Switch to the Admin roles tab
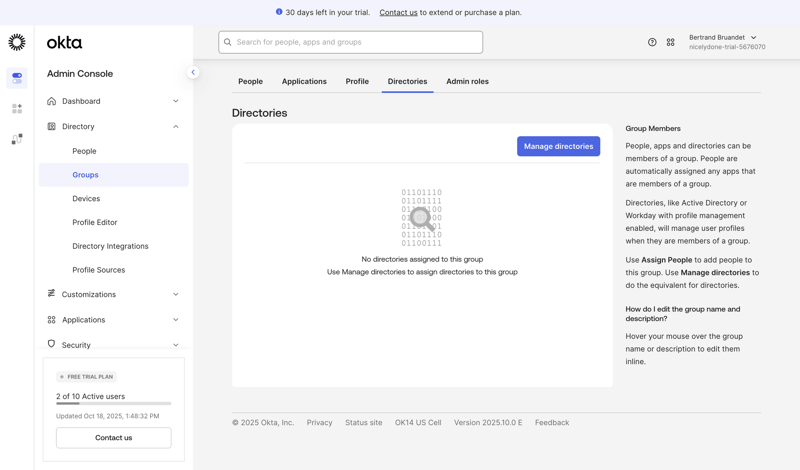 click(x=467, y=82)
